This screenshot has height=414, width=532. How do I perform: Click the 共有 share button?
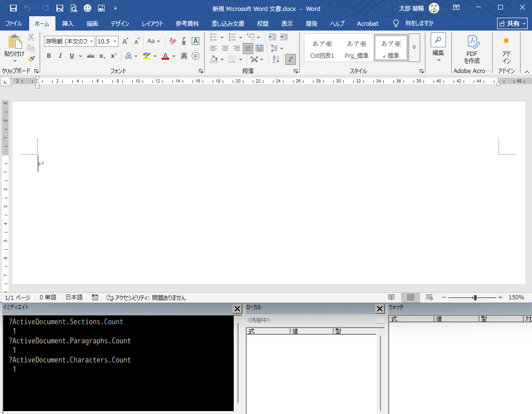pos(512,23)
